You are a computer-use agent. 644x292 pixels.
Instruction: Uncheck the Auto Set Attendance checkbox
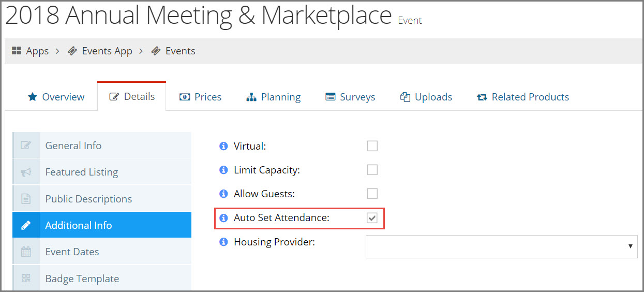(372, 218)
